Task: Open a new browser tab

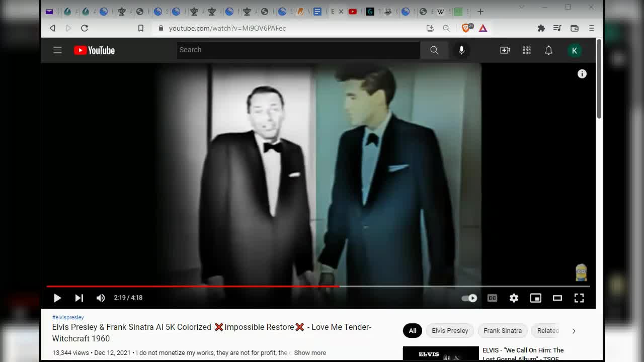Action: click(x=480, y=12)
